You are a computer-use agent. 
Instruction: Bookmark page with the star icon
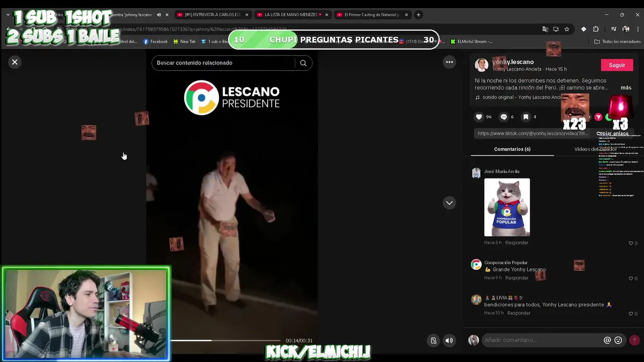(x=567, y=29)
